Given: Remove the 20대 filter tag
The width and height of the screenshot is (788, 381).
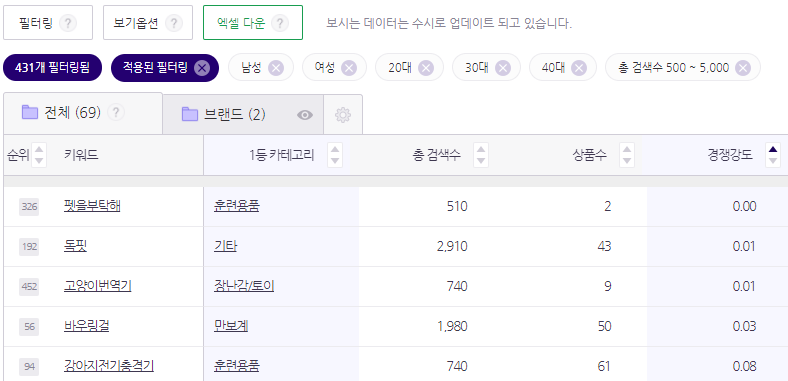Looking at the screenshot, I should 426,68.
